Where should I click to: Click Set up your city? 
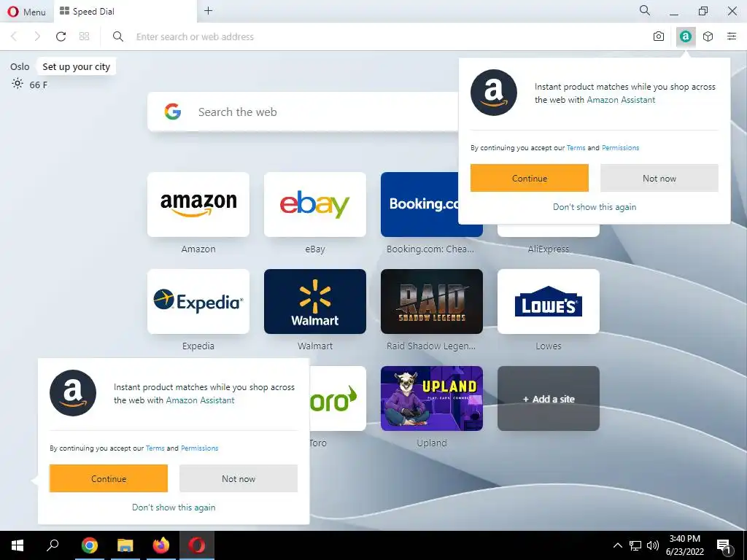pyautogui.click(x=76, y=66)
